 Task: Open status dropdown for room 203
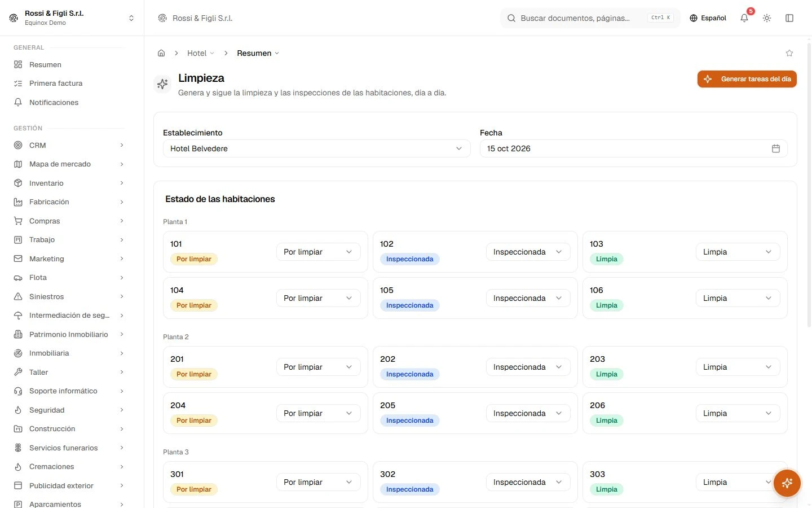click(x=738, y=367)
